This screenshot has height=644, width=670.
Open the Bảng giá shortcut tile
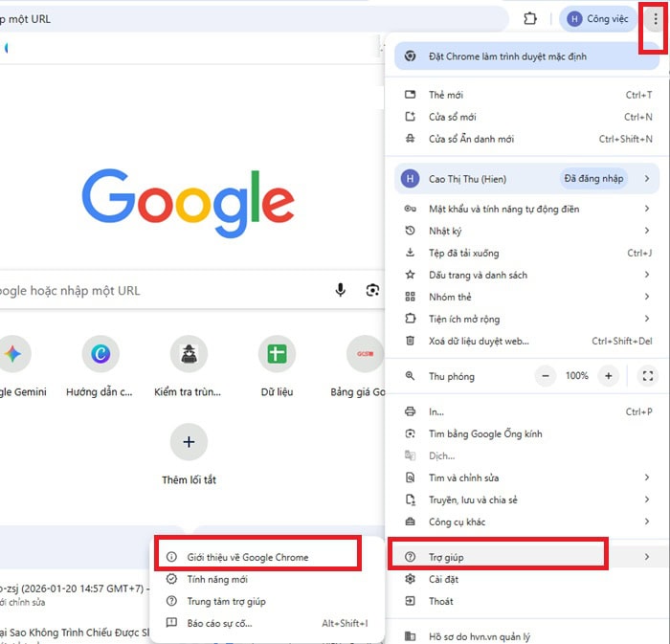[x=359, y=367]
